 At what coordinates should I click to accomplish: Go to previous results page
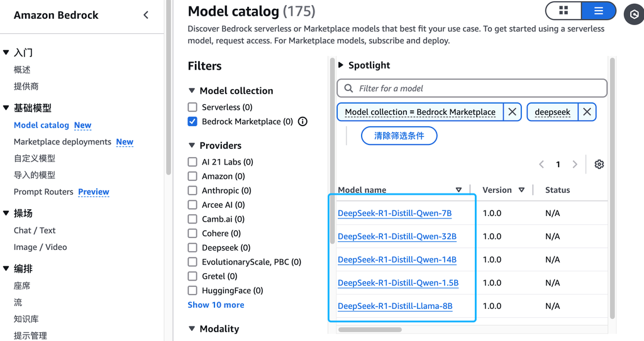(x=541, y=164)
